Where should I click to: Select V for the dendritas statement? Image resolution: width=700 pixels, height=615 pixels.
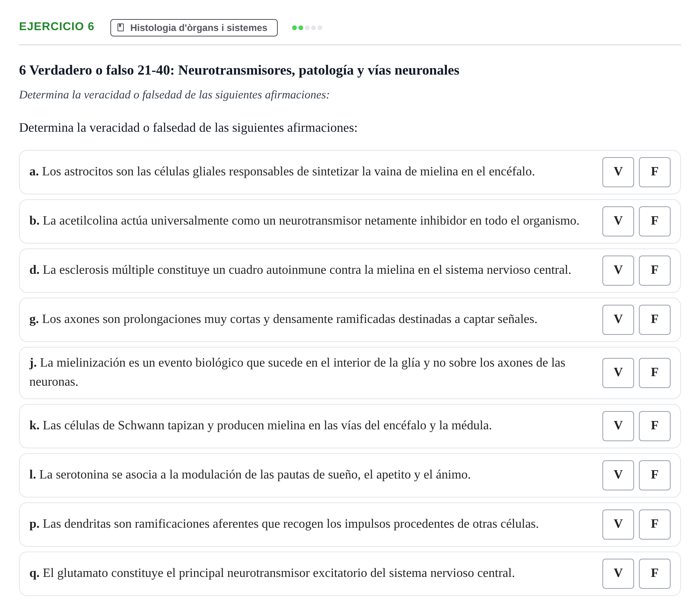(x=618, y=524)
